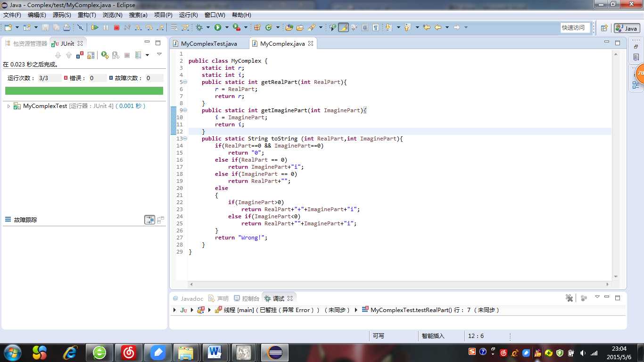
Task: Toggle the Mark Occurrences highlighter button
Action: coord(343,28)
